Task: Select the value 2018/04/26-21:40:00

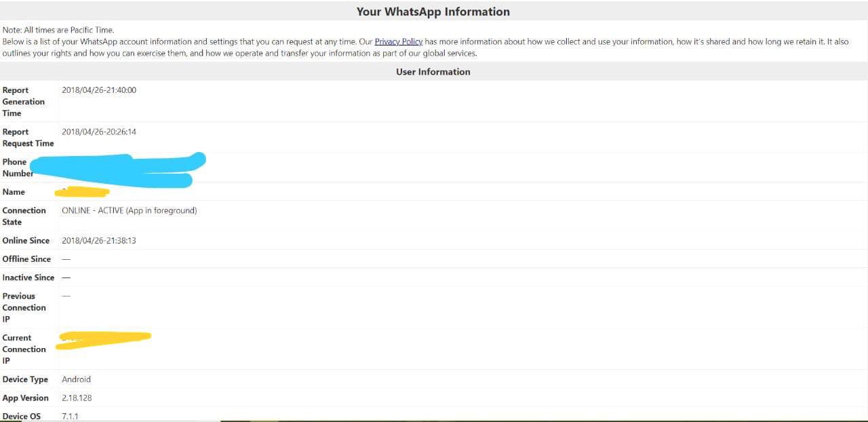Action: pyautogui.click(x=99, y=90)
